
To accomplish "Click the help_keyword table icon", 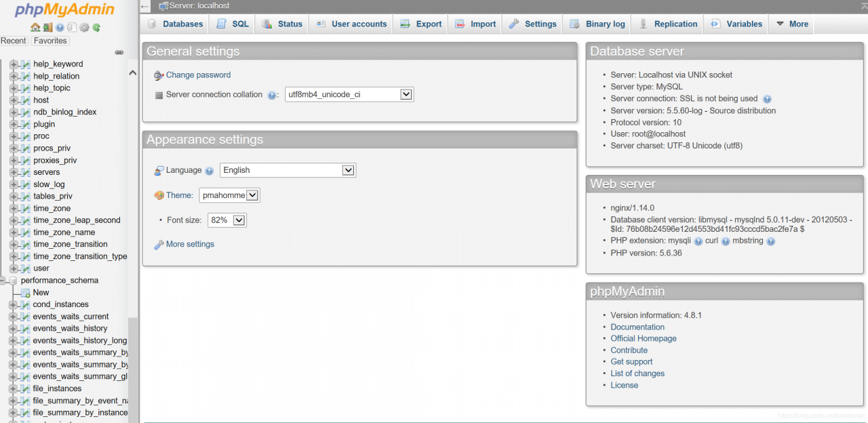I will [x=26, y=64].
